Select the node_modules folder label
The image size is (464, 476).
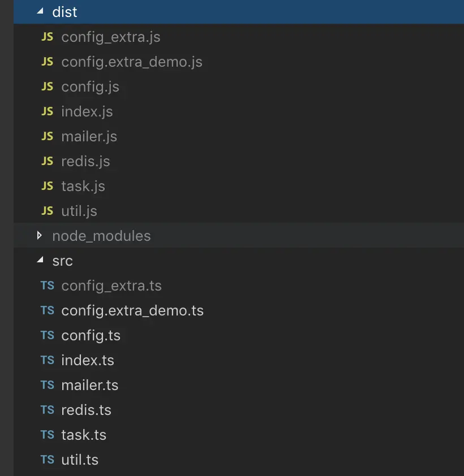tap(101, 236)
